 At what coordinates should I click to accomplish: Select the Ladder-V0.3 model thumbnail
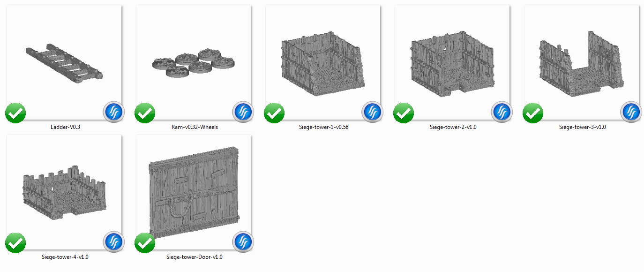64,63
